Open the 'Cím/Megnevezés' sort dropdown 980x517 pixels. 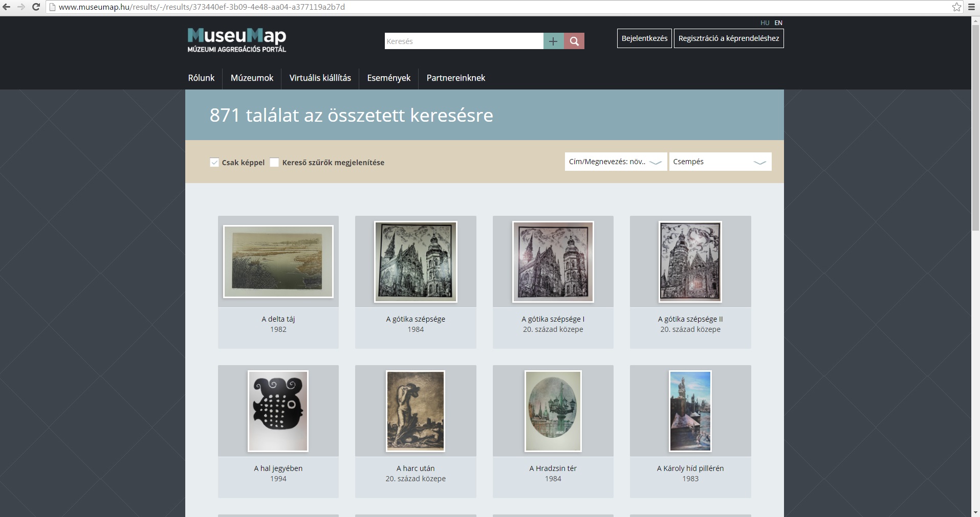coord(615,162)
